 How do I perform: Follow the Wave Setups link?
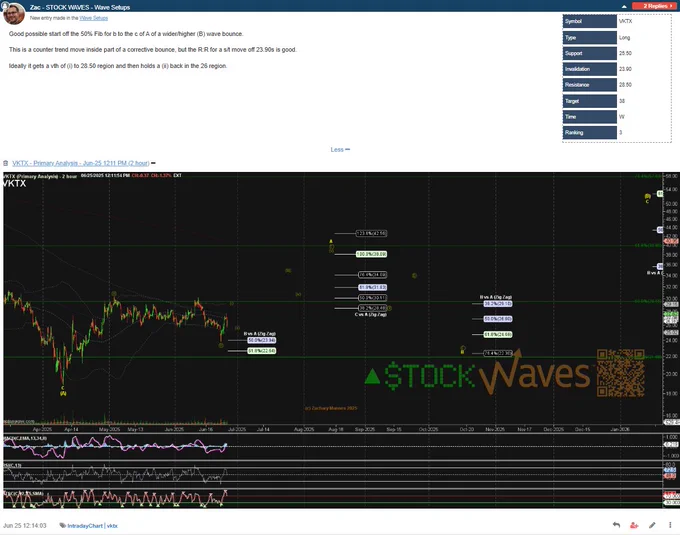(x=94, y=18)
